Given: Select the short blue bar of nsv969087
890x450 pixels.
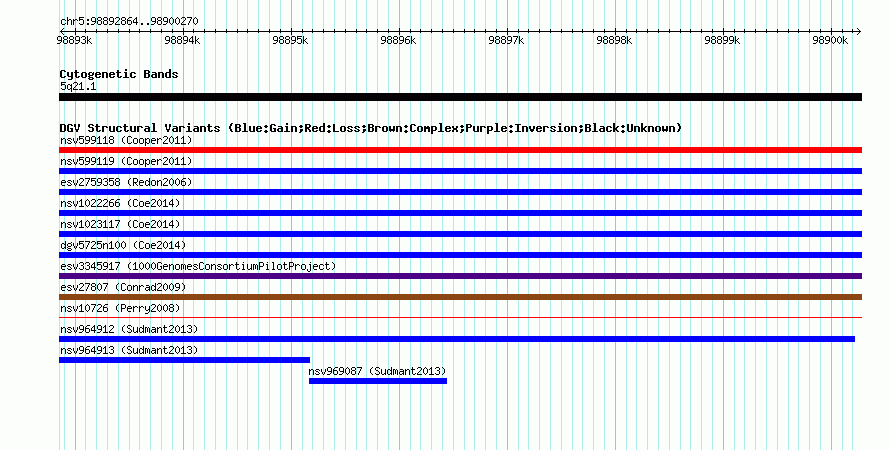Looking at the screenshot, I should click(378, 381).
